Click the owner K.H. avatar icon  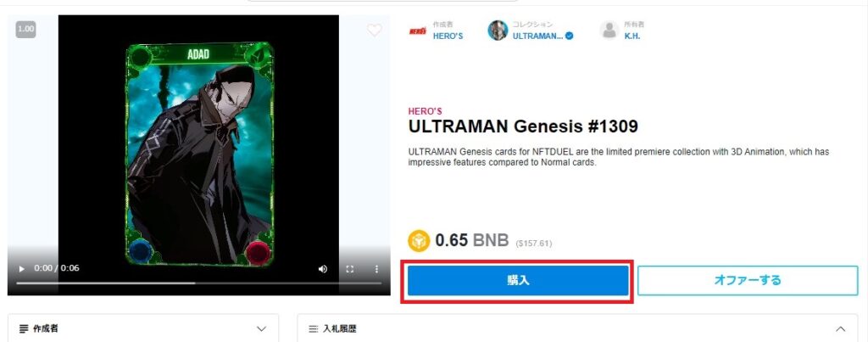(x=609, y=31)
